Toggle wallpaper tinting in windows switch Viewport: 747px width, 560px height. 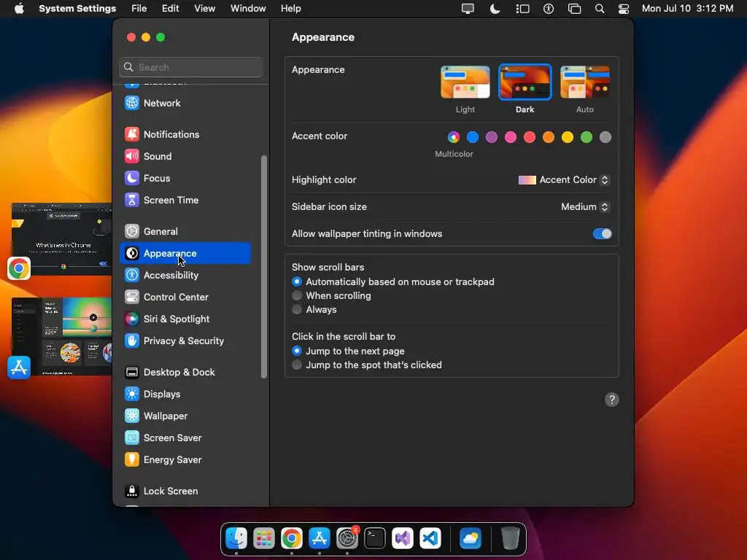point(602,234)
